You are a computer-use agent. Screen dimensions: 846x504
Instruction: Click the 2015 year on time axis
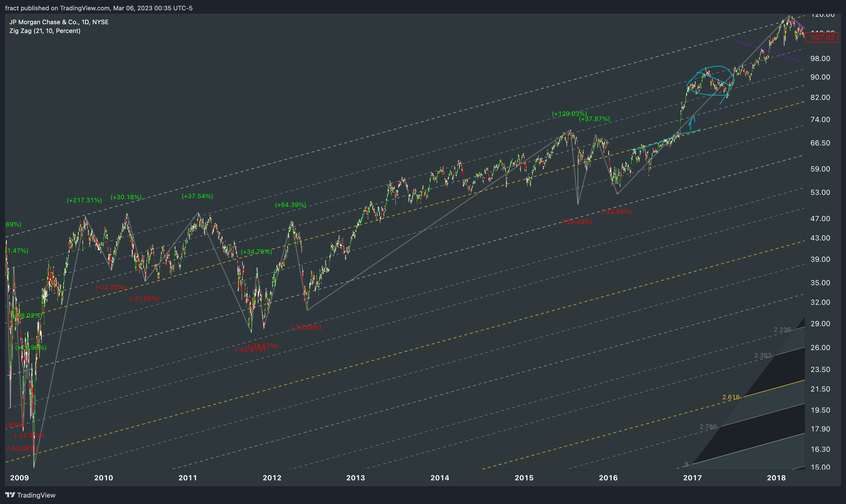click(x=524, y=478)
